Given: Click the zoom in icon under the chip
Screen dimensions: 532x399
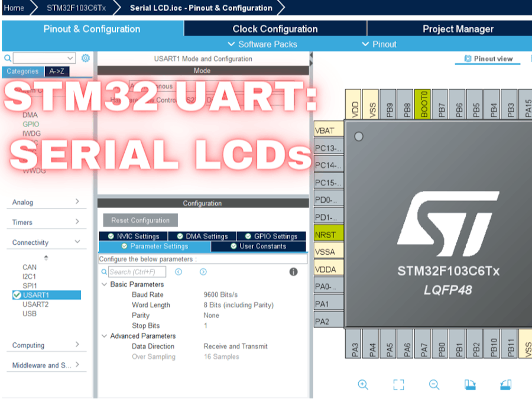Looking at the screenshot, I should (363, 384).
